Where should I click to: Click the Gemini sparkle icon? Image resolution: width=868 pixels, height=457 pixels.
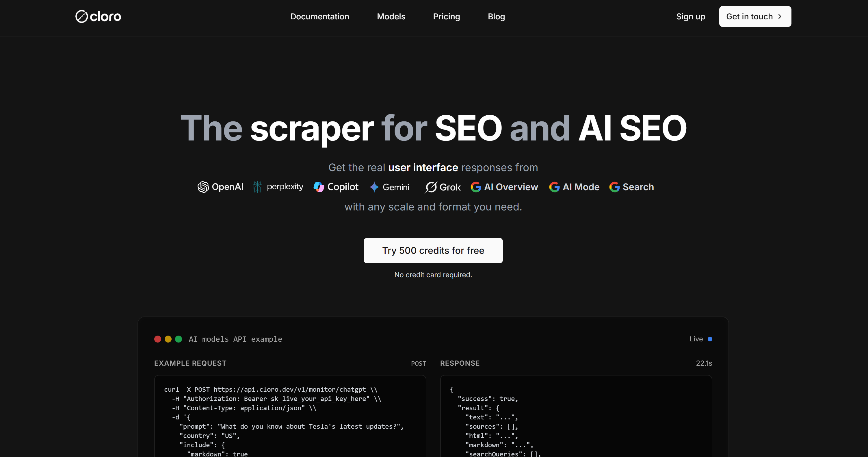coord(374,187)
